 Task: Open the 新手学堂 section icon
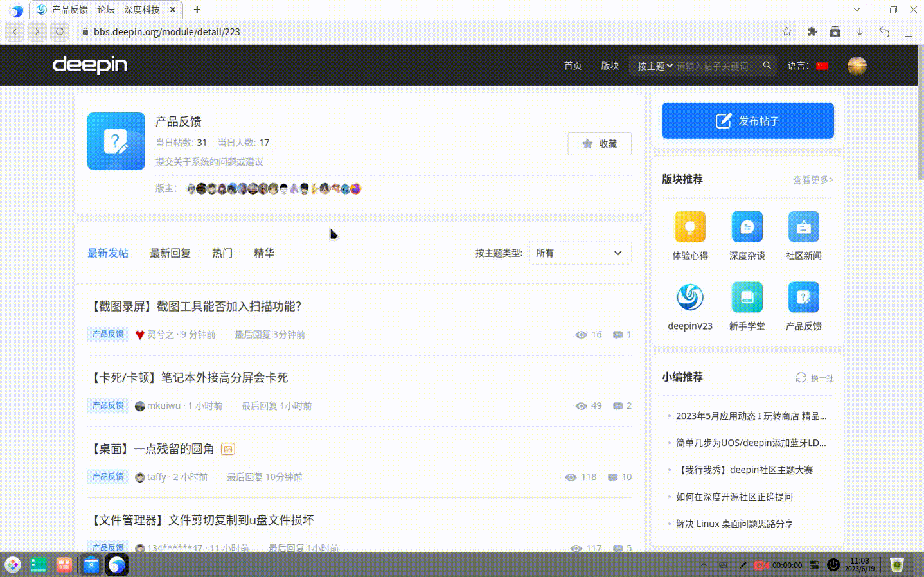coord(747,297)
